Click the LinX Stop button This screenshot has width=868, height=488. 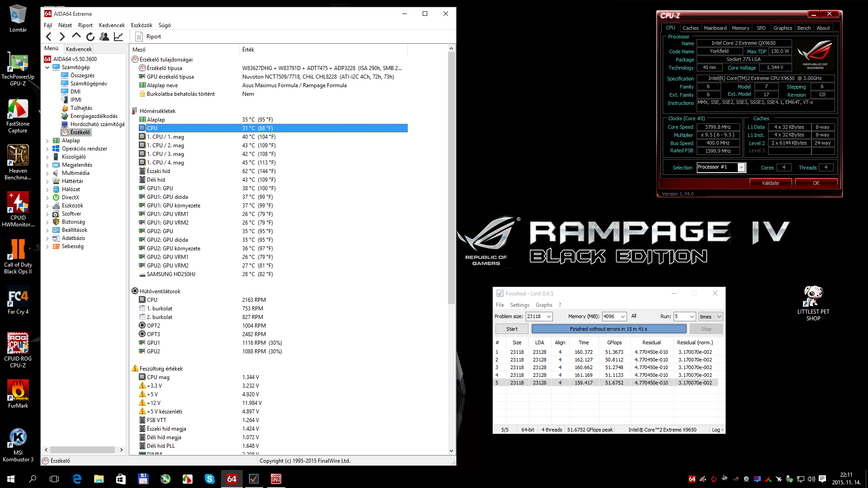pos(706,329)
